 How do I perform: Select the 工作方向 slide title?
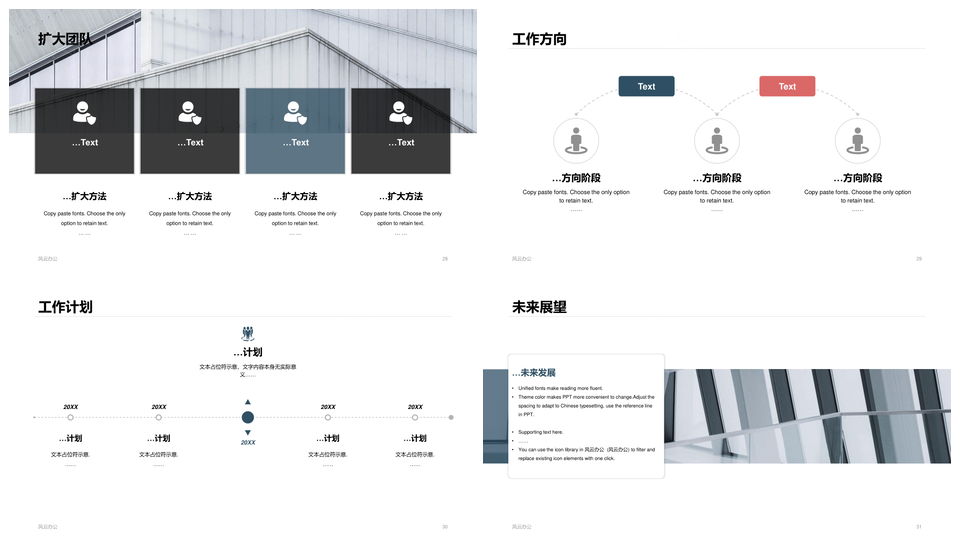539,39
